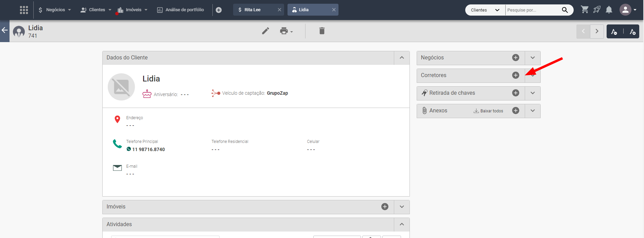Image resolution: width=644 pixels, height=238 pixels.
Task: Open the Clientes search filter dropdown
Action: click(x=485, y=10)
